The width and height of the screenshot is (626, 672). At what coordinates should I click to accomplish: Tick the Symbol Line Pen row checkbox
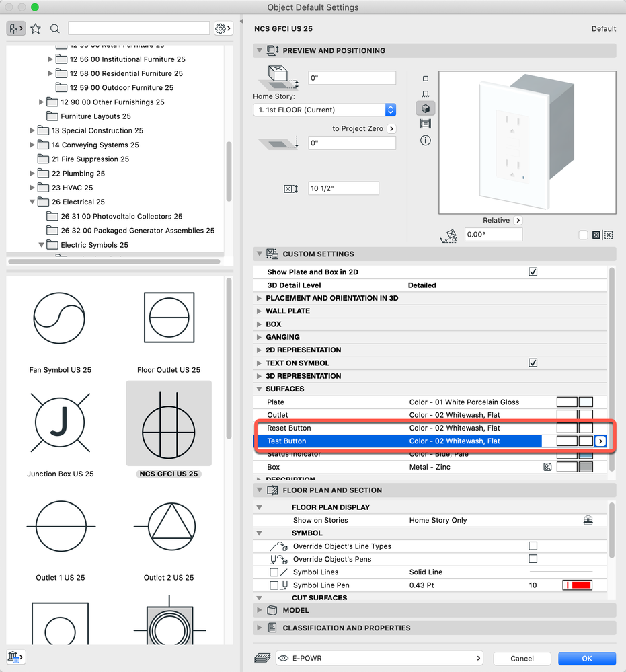(274, 585)
